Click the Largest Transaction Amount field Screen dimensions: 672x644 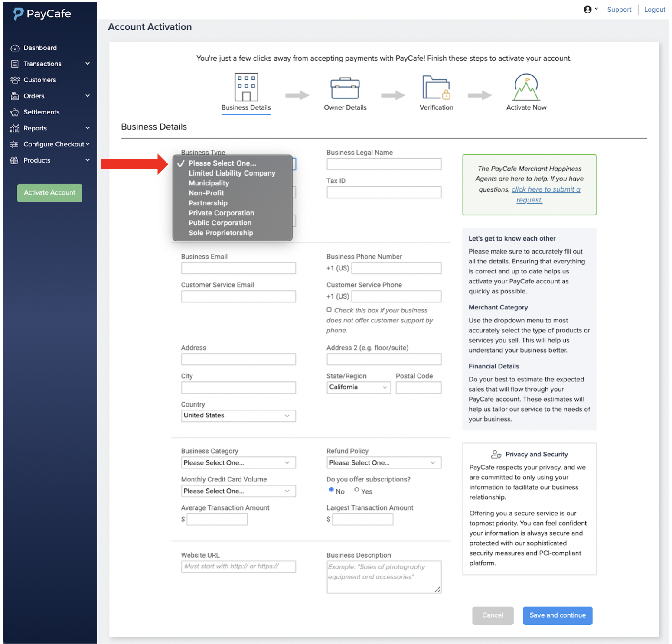363,519
